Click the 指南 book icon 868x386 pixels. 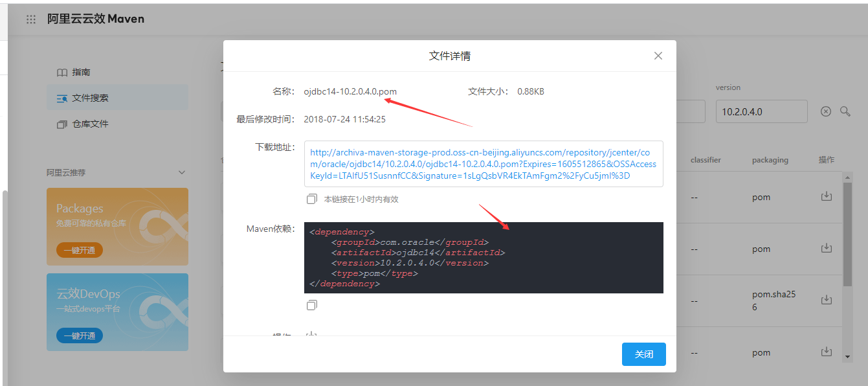62,73
